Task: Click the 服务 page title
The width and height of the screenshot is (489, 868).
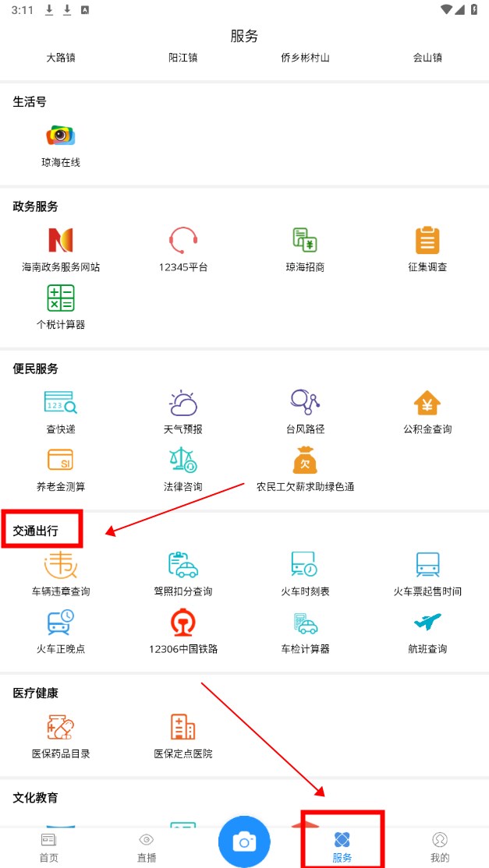Action: tap(244, 36)
